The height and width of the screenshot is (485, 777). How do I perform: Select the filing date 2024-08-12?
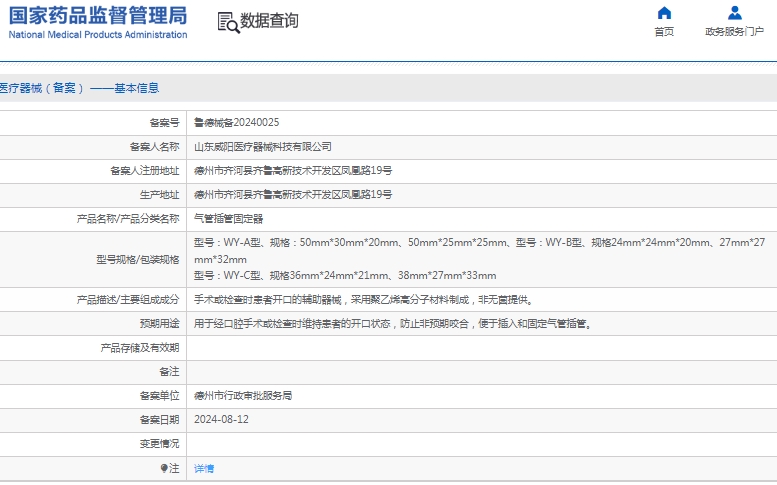point(221,420)
